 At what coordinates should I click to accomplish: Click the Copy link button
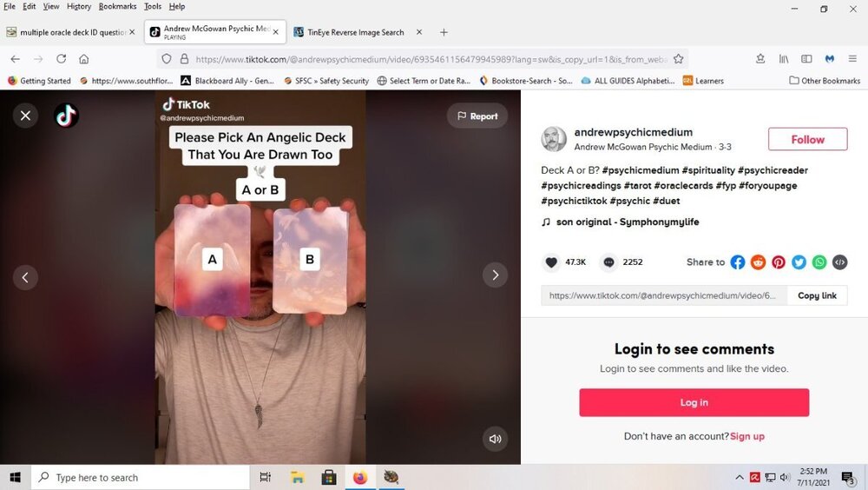click(817, 295)
